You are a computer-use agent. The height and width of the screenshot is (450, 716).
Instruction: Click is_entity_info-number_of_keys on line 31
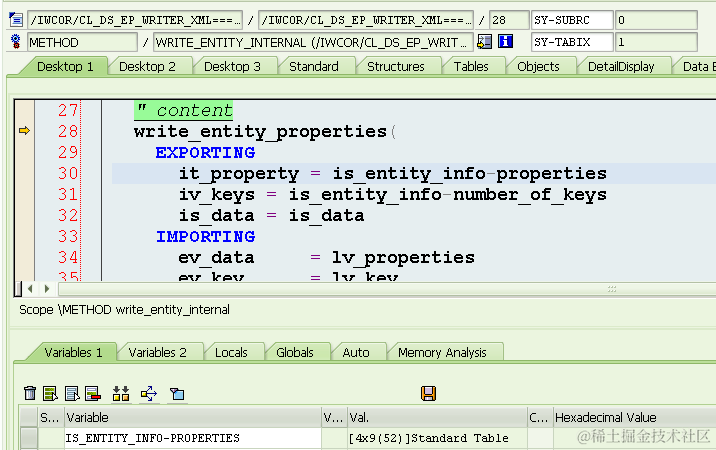click(448, 195)
